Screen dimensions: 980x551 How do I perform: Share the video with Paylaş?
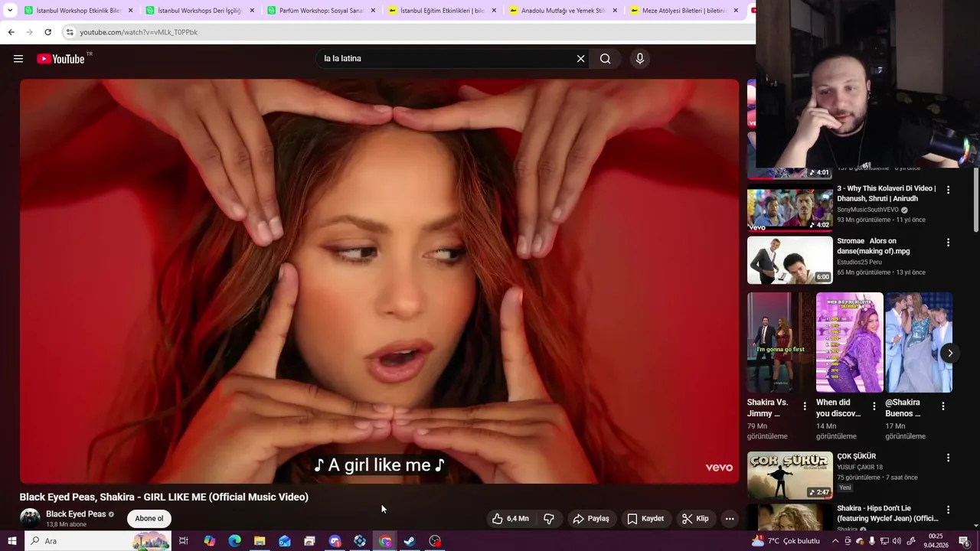click(591, 519)
